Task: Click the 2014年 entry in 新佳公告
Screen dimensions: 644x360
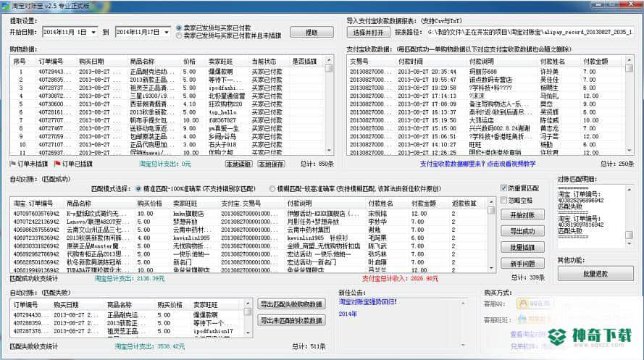Action: (348, 314)
